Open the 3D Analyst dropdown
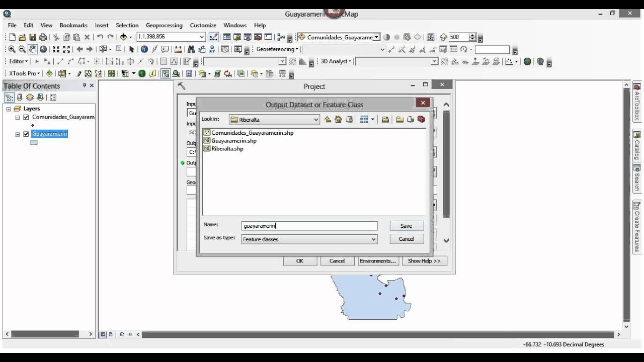The width and height of the screenshot is (644, 362). (x=336, y=61)
